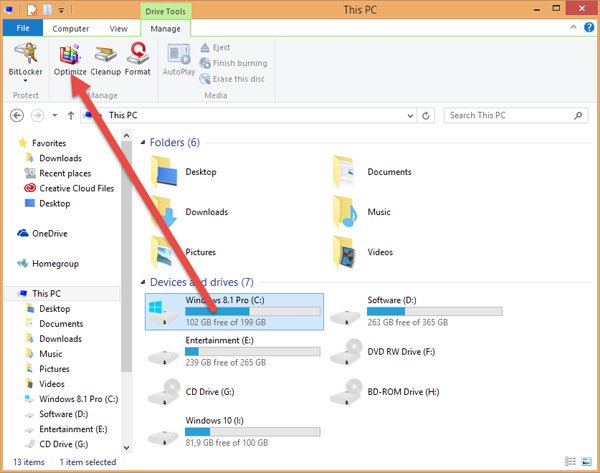Select the Windows 10 (I:) drive

pyautogui.click(x=234, y=432)
